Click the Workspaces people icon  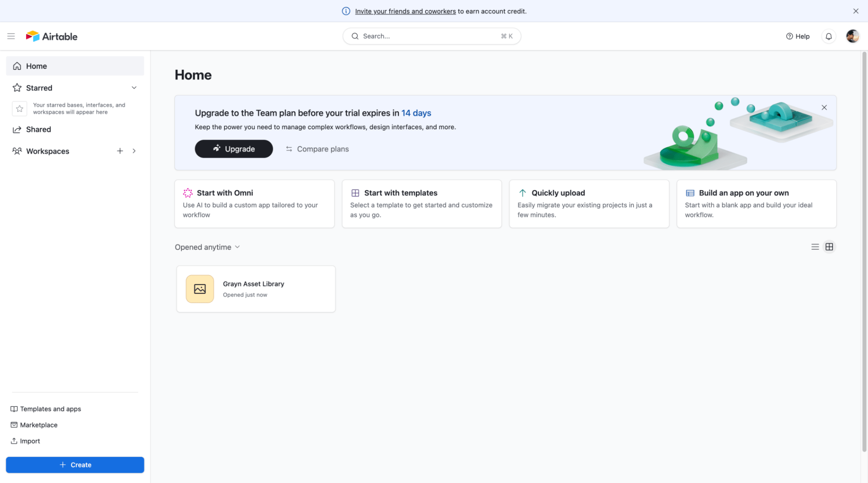pos(17,151)
